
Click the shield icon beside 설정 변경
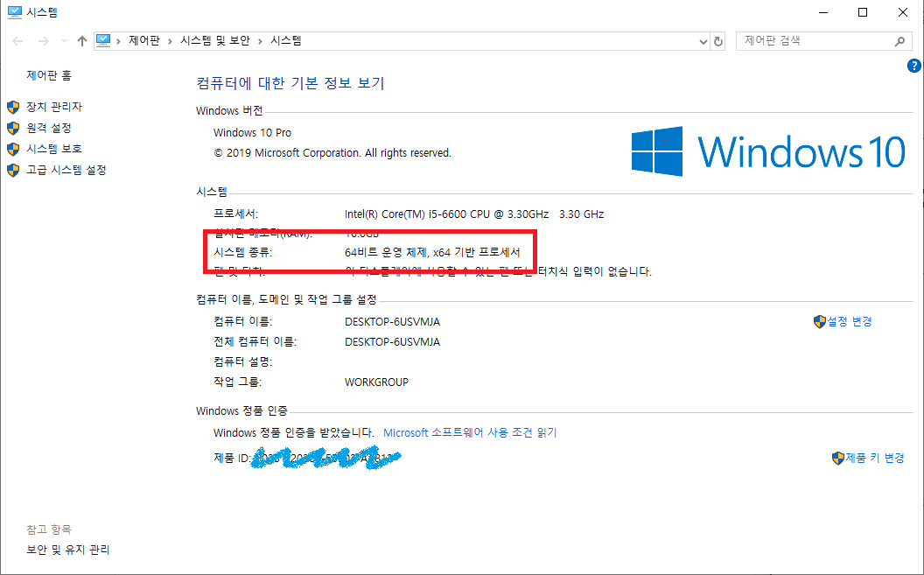pos(819,322)
